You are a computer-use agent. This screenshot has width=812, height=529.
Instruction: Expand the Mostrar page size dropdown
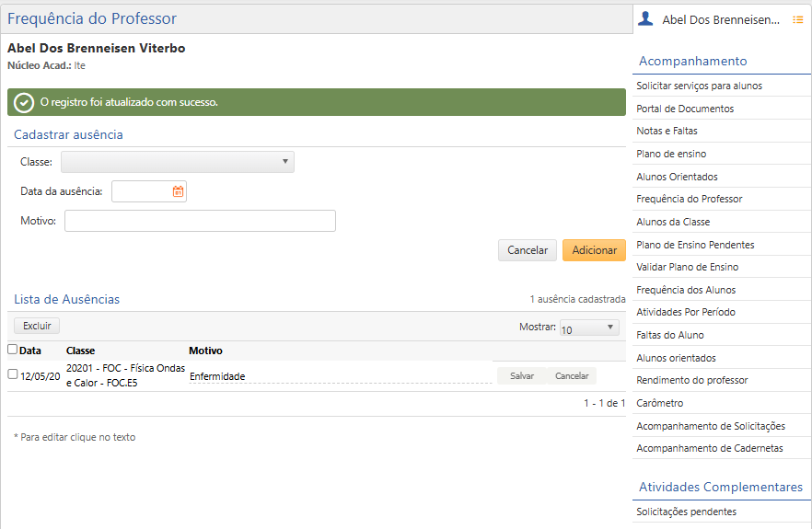coord(589,328)
